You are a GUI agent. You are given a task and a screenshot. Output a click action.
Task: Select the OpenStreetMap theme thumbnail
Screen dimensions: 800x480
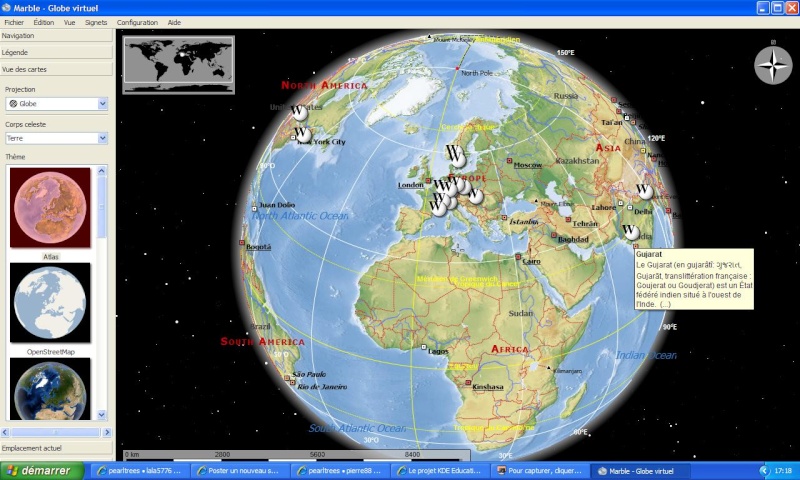click(50, 303)
